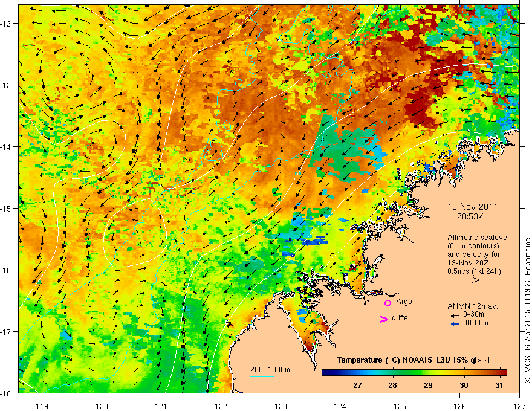This screenshot has height=411, width=532.
Task: Click the latitude axis label '-14'
Action: (x=7, y=147)
